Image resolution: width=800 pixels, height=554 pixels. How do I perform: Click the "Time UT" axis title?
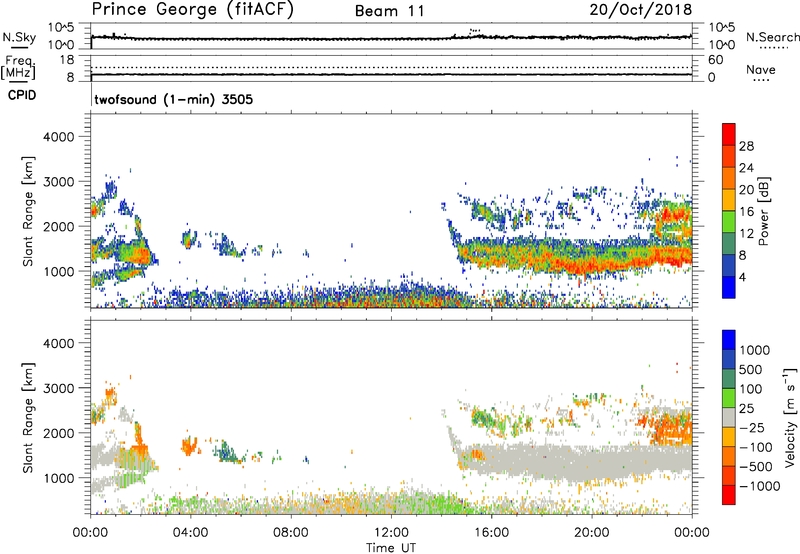pyautogui.click(x=391, y=548)
